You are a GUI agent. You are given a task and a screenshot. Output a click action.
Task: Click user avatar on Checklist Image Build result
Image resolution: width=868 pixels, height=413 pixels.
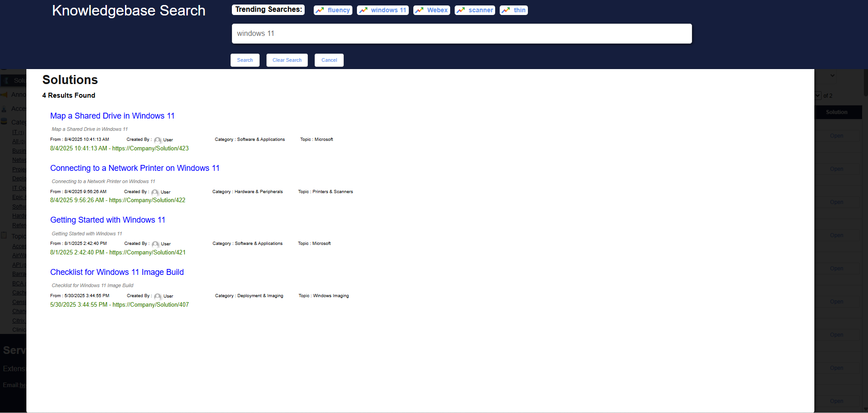(x=158, y=297)
